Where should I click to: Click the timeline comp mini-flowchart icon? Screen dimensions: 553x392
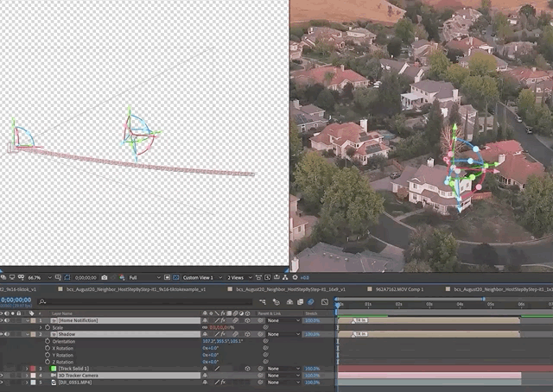[x=263, y=301]
